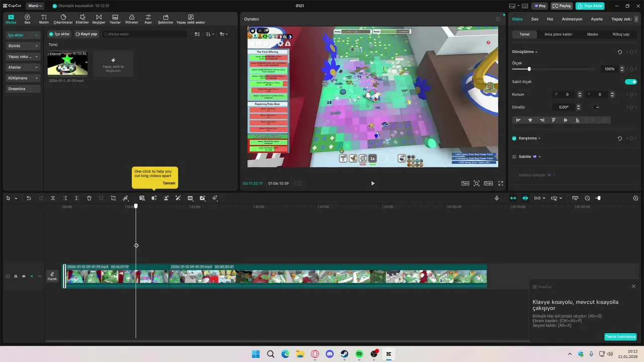Click Tamam on the yellow tooltip

pos(169,183)
